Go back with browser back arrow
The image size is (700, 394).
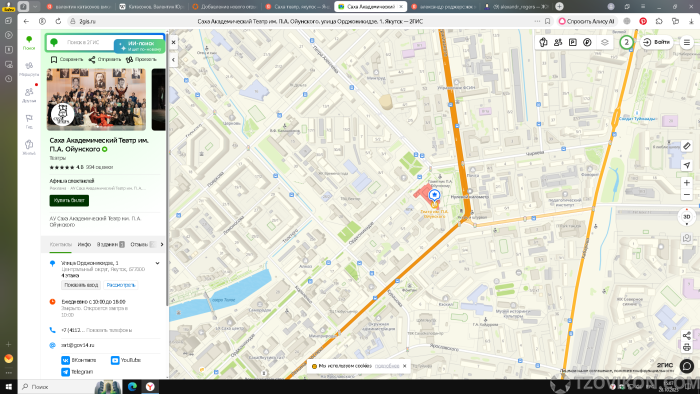coord(26,21)
